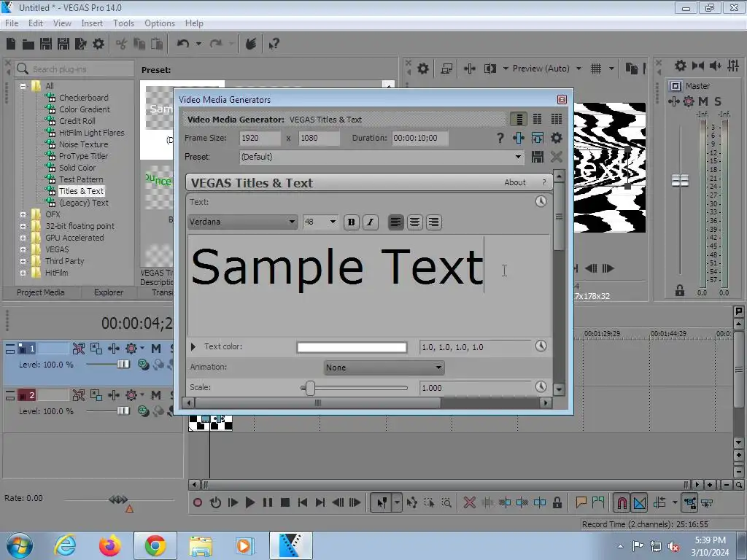Click the Insert Marker icon
Image resolution: width=747 pixels, height=560 pixels.
pyautogui.click(x=581, y=502)
